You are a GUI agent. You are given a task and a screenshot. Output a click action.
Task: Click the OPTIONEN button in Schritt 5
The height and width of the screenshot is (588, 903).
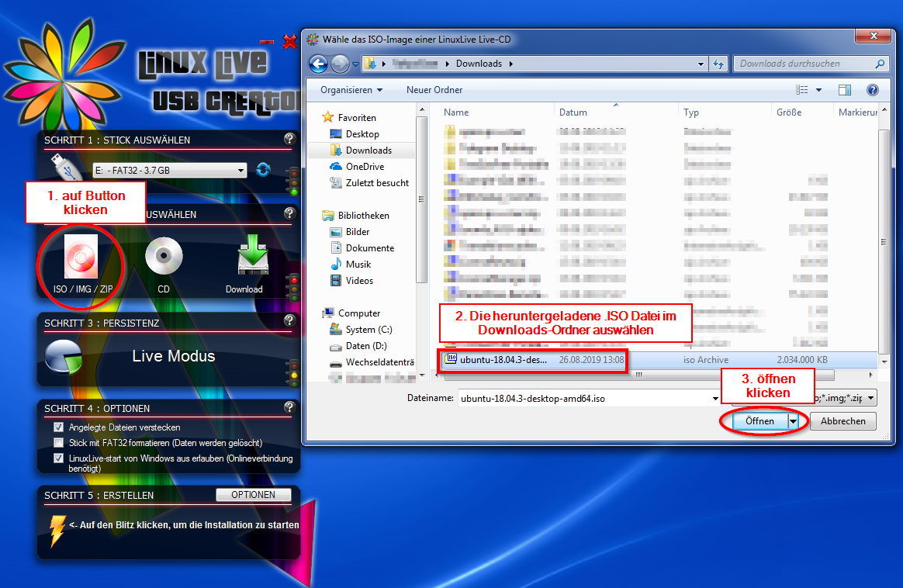[x=254, y=495]
